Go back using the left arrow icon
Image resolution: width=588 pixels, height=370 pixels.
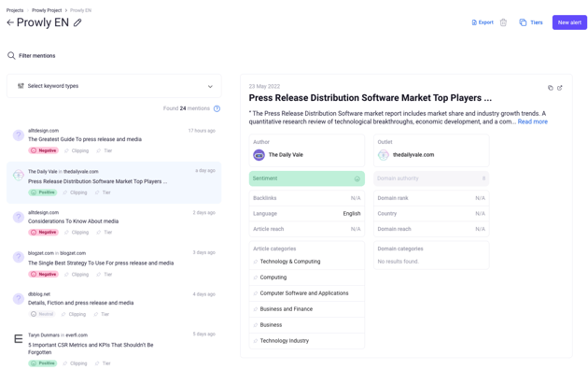10,22
